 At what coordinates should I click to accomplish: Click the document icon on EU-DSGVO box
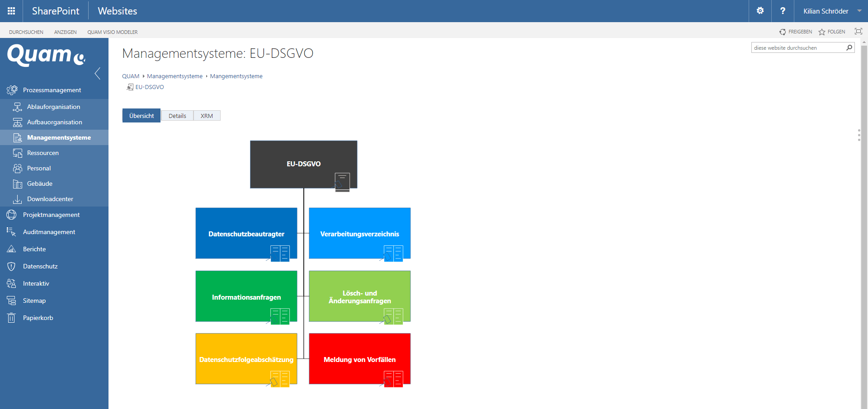342,182
